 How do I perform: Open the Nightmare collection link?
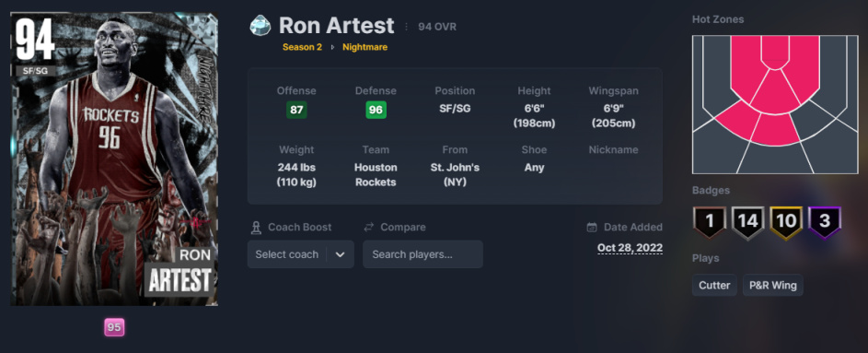tap(365, 47)
